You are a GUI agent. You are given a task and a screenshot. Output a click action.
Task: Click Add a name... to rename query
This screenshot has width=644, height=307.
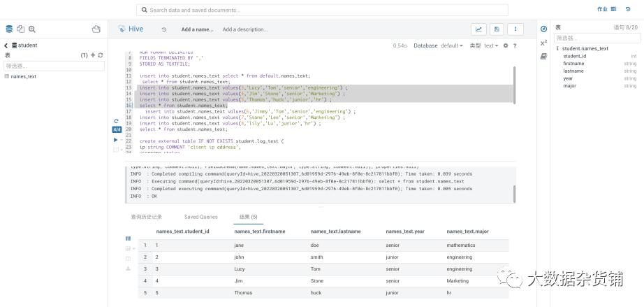(197, 29)
